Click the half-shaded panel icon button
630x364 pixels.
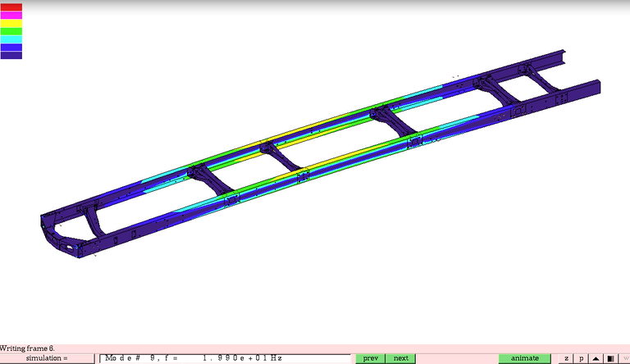[610, 358]
